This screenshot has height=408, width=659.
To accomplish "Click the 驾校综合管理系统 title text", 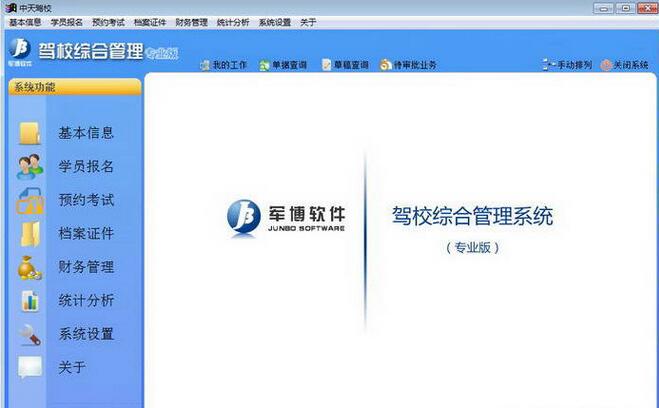I will (472, 216).
